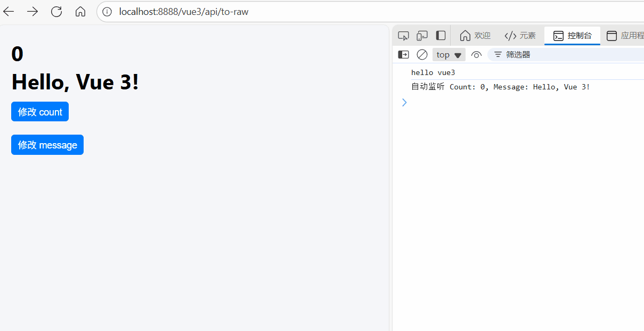This screenshot has height=331, width=644.
Task: Create a live expression with eye icon
Action: click(x=476, y=55)
